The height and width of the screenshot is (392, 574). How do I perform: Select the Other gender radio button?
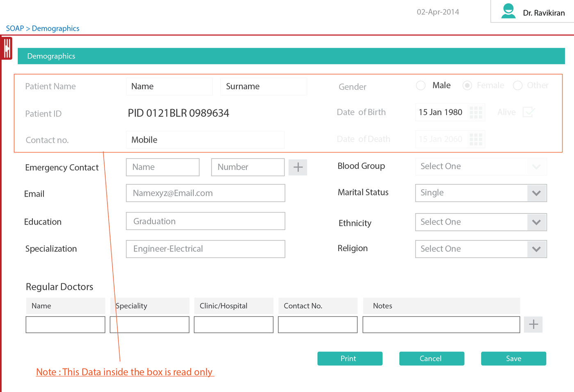[517, 85]
